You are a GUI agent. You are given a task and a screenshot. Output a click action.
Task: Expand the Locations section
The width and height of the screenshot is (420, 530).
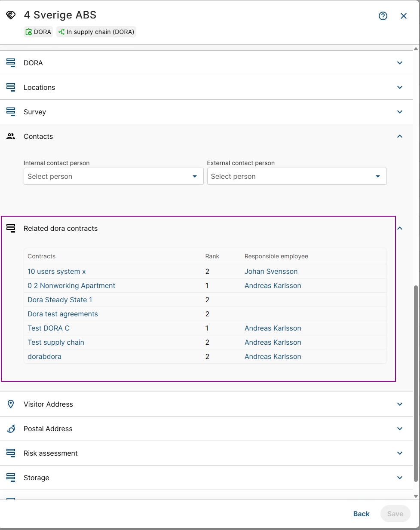(399, 87)
